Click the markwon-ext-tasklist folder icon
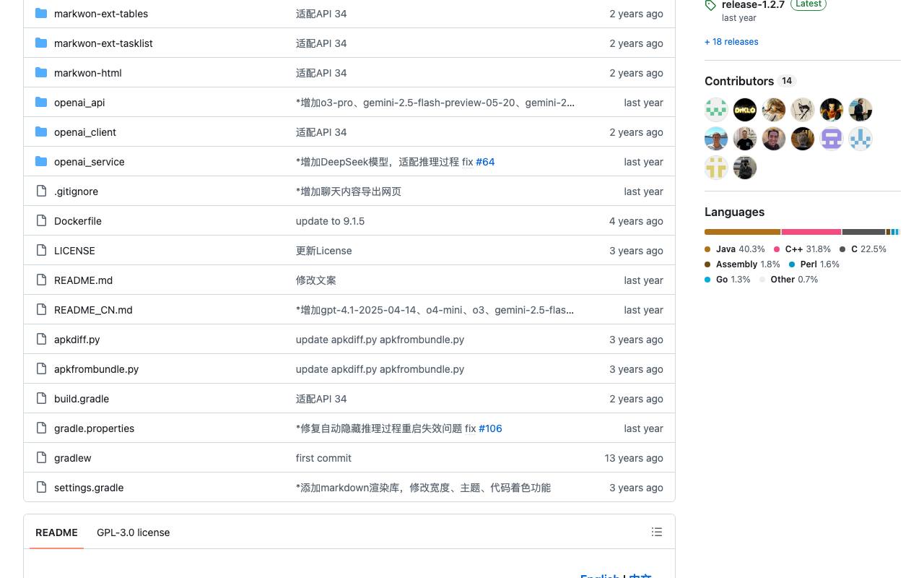This screenshot has height=578, width=924. [41, 43]
